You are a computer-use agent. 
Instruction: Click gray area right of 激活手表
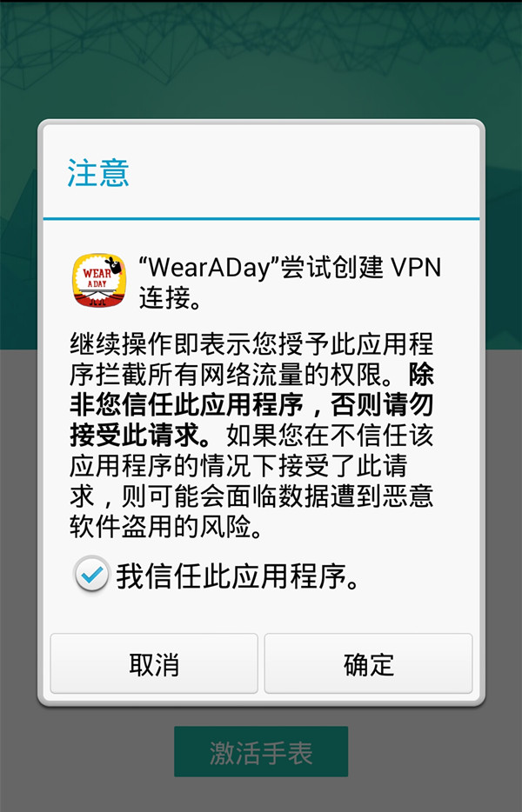[434, 751]
